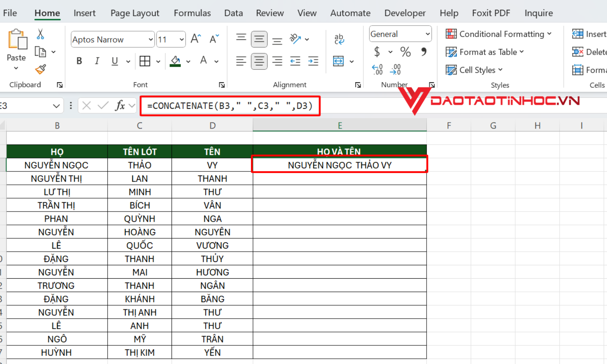The width and height of the screenshot is (607, 364).
Task: Toggle italic formatting
Action: [97, 61]
